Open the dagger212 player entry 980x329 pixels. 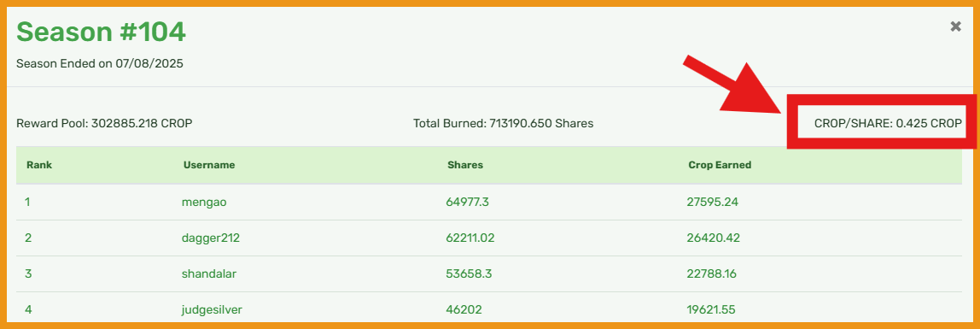[x=211, y=238]
